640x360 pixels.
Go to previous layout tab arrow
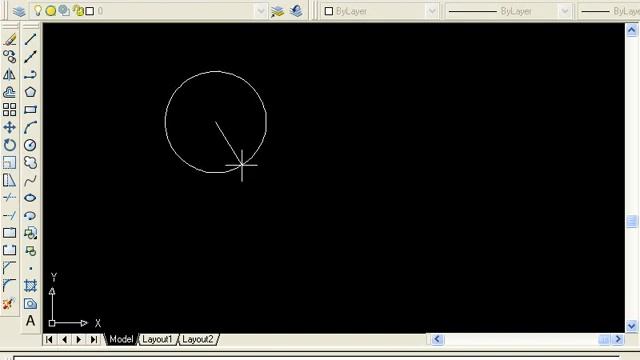pyautogui.click(x=64, y=339)
